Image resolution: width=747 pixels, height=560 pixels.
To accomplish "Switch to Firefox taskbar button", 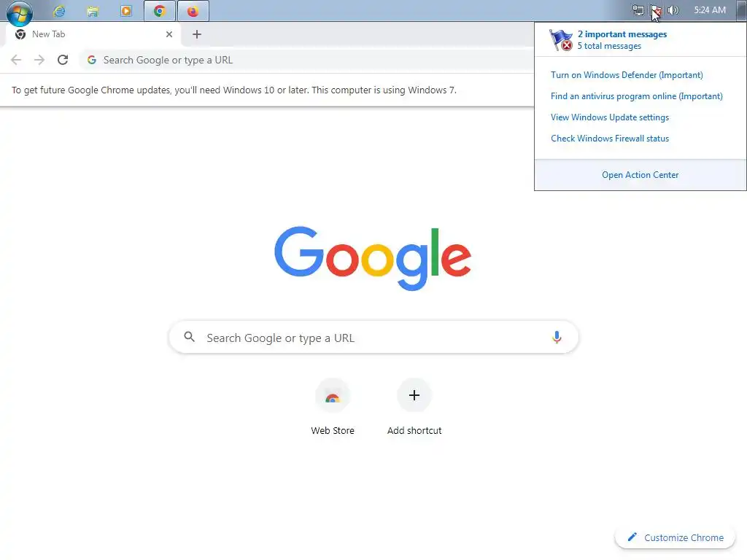I will coord(193,11).
